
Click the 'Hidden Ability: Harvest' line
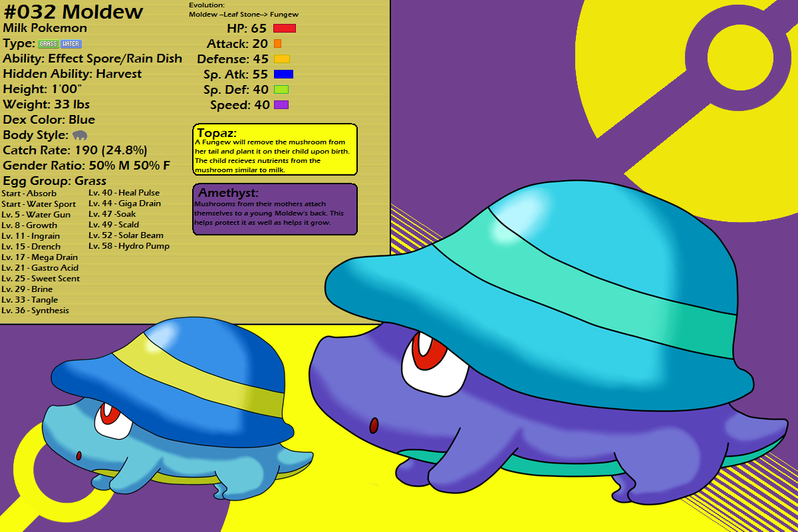72,74
